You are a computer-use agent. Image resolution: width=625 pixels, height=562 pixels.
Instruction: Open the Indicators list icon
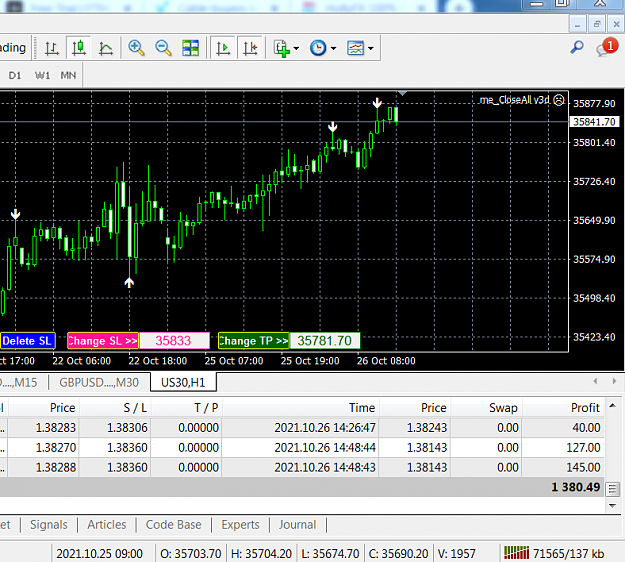pyautogui.click(x=281, y=48)
